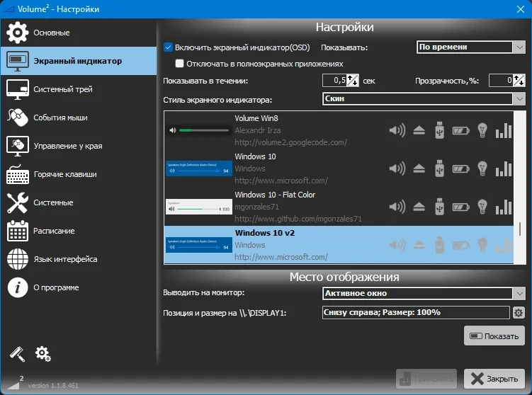Viewport: 532px width, 395px height.
Task: Click the Закрыть button
Action: [x=494, y=379]
